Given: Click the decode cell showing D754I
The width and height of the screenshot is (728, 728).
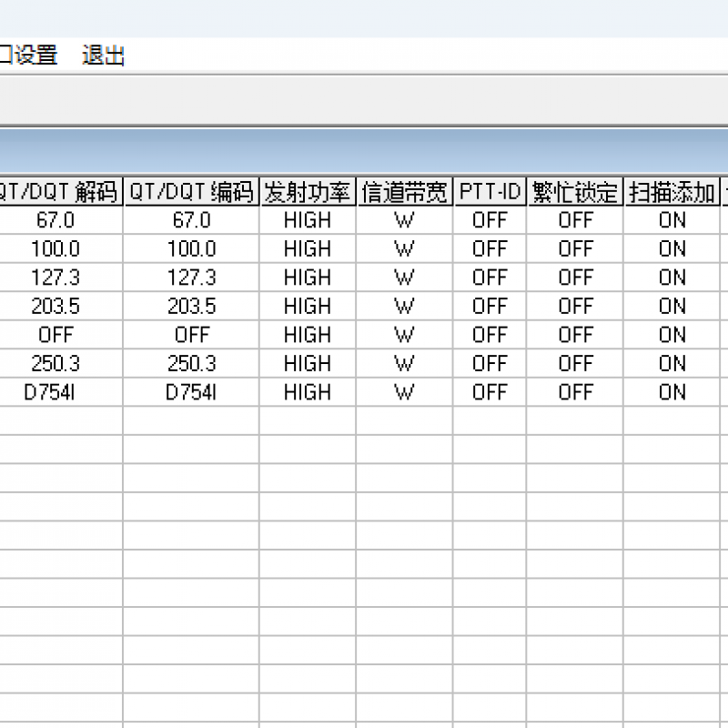Looking at the screenshot, I should [x=59, y=392].
